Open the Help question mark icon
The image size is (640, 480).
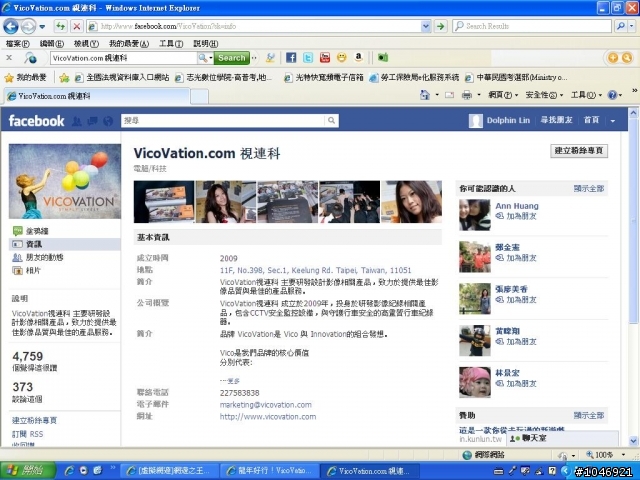tap(612, 95)
